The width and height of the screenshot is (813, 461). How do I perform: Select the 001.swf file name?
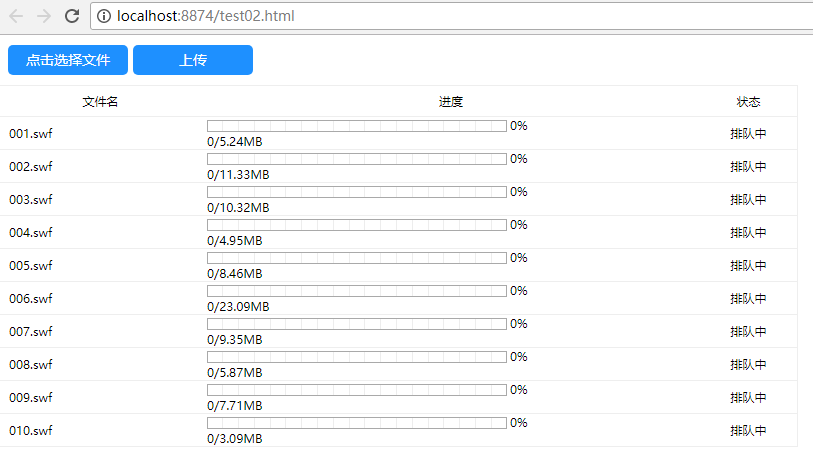click(31, 134)
